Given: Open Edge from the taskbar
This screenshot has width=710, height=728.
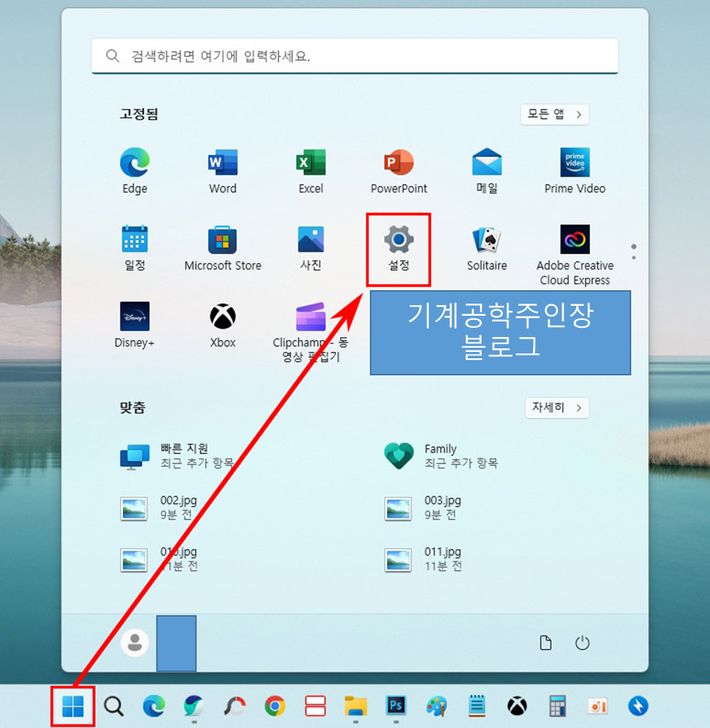Looking at the screenshot, I should (x=154, y=706).
